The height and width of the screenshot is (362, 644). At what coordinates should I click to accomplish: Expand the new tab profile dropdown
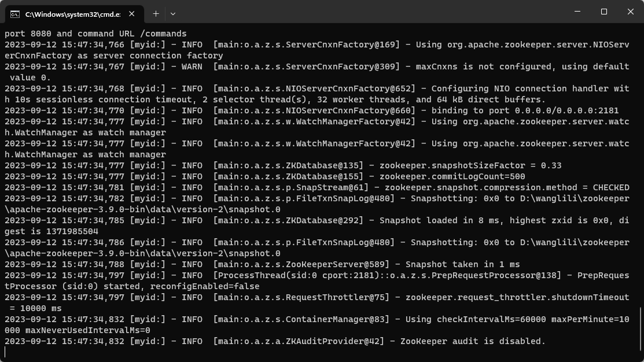[x=172, y=13]
